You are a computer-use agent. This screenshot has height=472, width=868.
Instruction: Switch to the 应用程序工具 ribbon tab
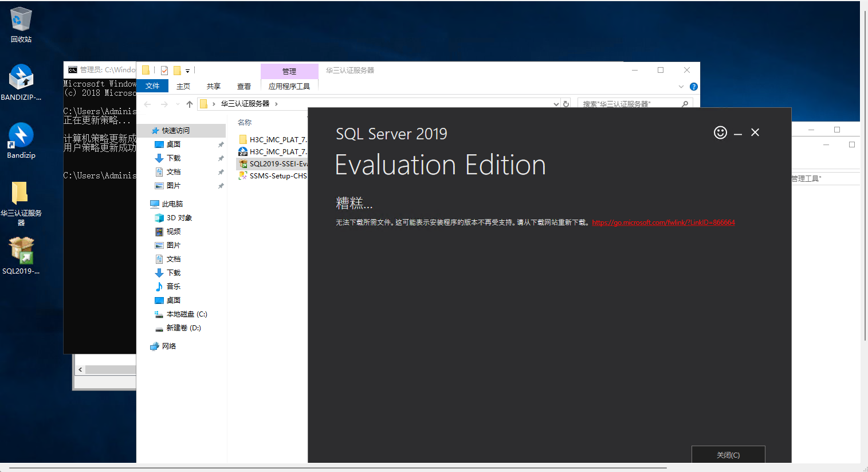(289, 86)
